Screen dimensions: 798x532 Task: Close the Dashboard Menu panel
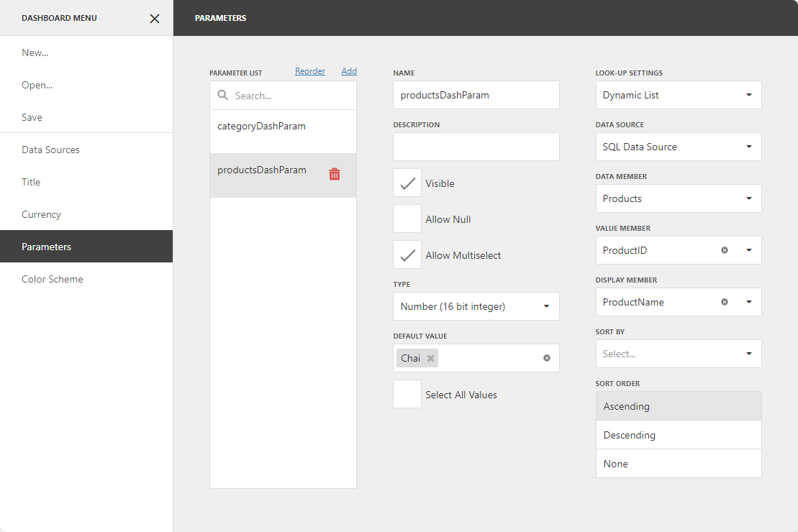(x=154, y=18)
